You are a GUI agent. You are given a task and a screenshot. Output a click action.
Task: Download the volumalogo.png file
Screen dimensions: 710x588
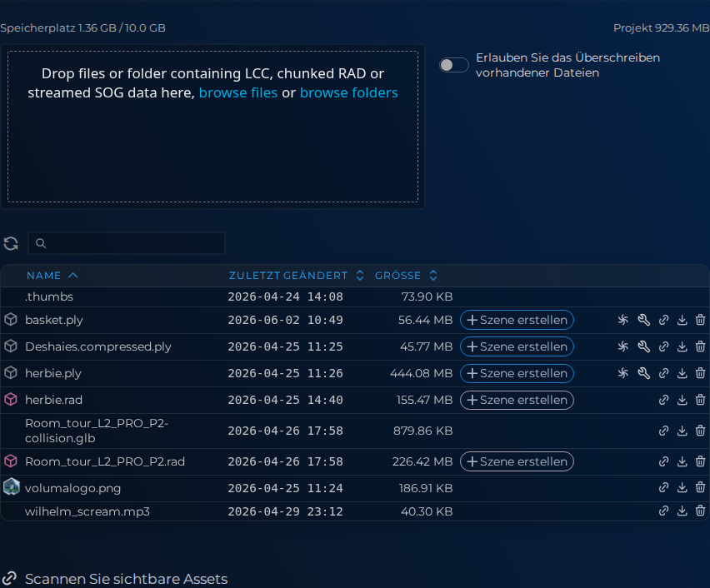[682, 488]
